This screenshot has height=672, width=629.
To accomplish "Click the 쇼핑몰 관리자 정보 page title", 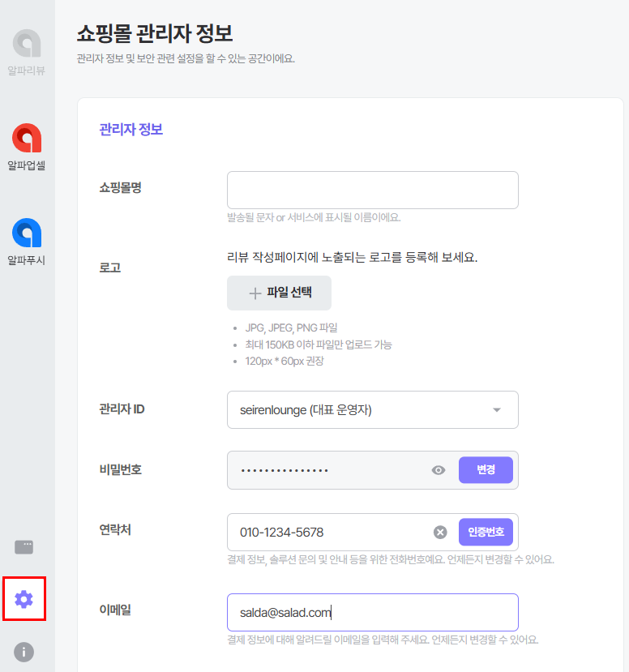I will [155, 33].
